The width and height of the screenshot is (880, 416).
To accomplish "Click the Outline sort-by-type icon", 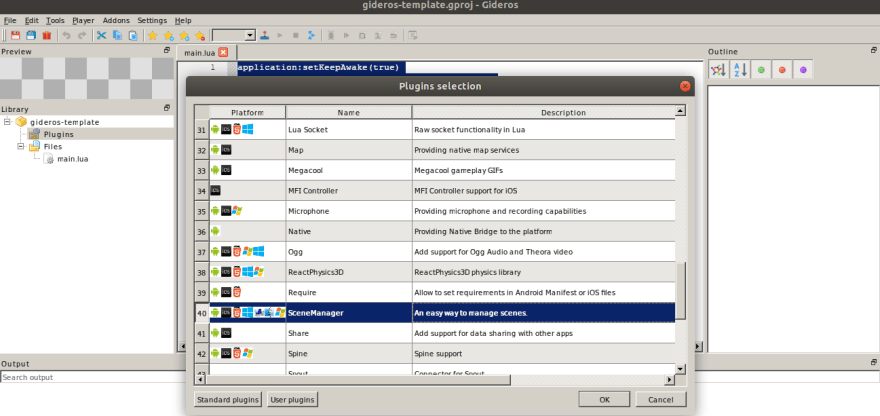I will pos(718,70).
